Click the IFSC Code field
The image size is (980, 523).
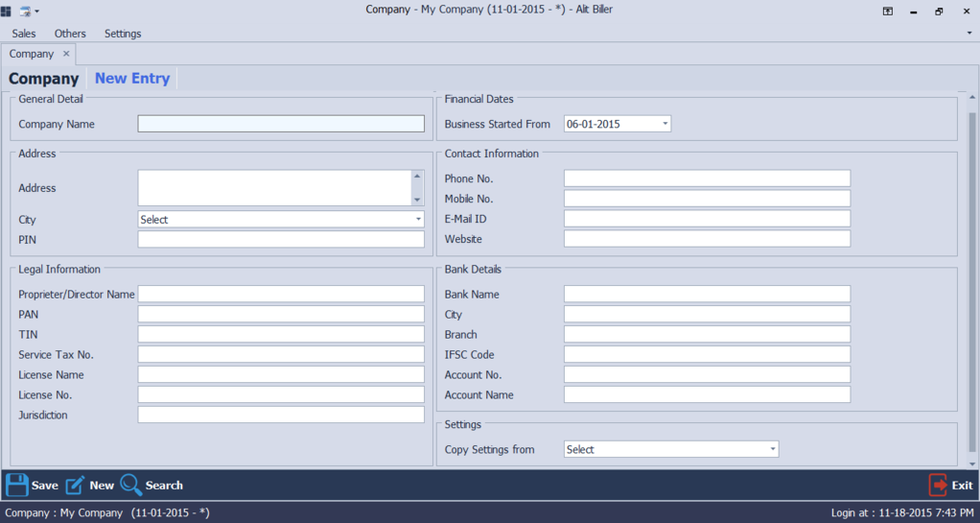pyautogui.click(x=707, y=355)
